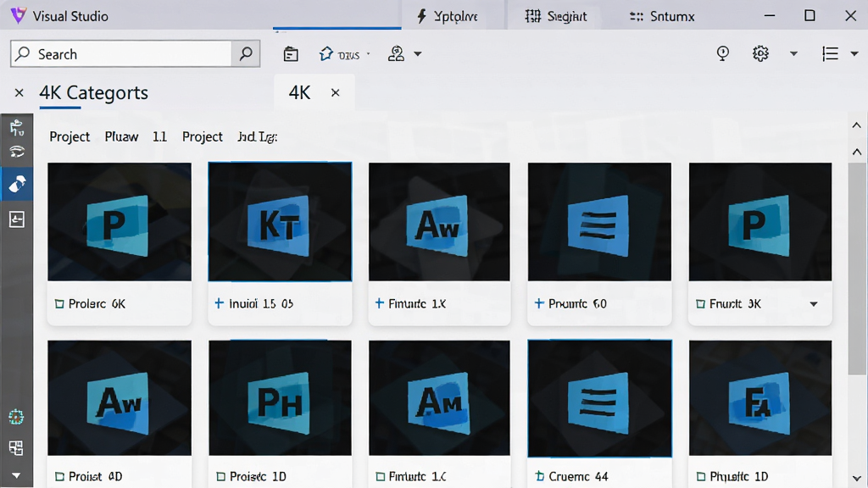Toggle the checkbox beside Fimlurtc 1.C
The image size is (868, 488).
380,476
